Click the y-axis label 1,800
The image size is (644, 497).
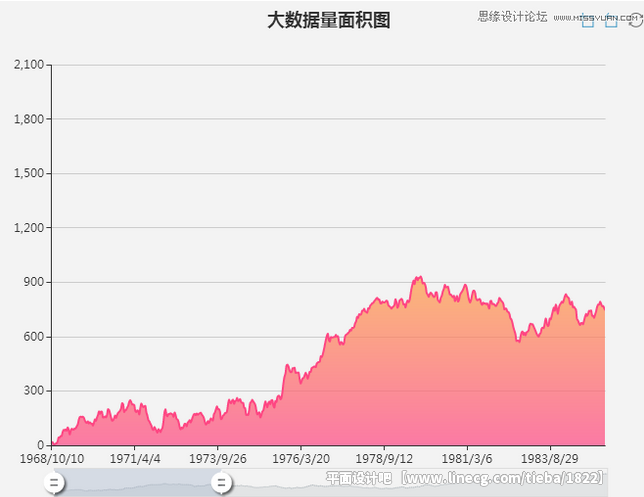pyautogui.click(x=29, y=119)
